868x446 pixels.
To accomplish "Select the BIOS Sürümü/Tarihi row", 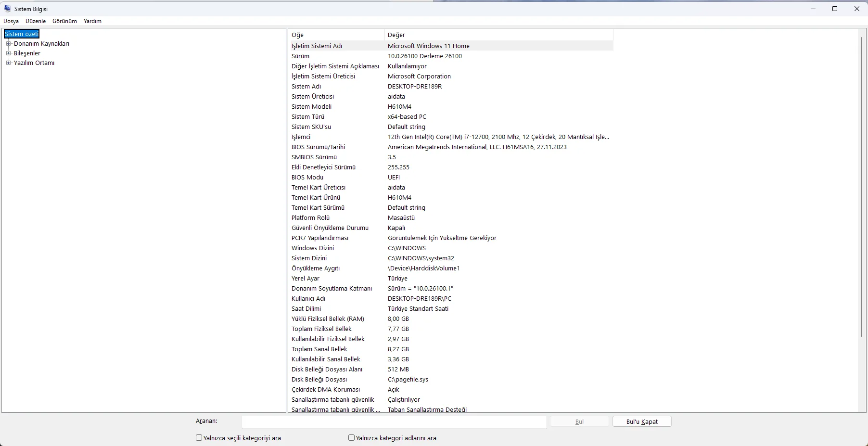I will pyautogui.click(x=450, y=147).
